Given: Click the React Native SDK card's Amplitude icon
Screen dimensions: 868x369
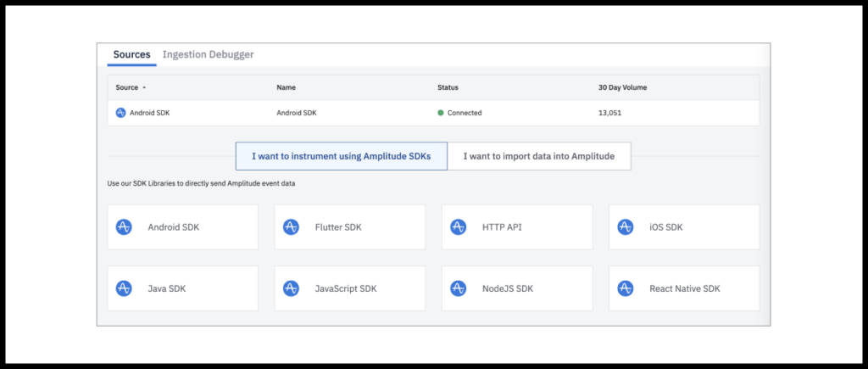Looking at the screenshot, I should [x=626, y=288].
